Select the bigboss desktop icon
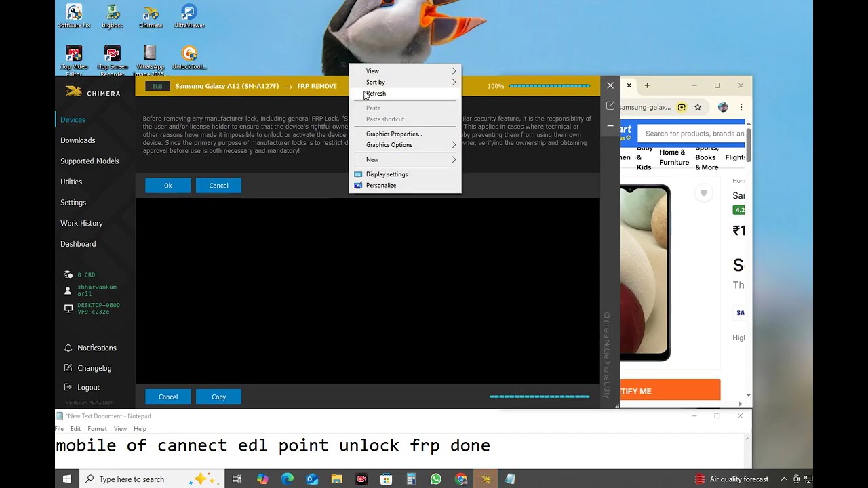Screen dimensions: 868x488 point(113,16)
